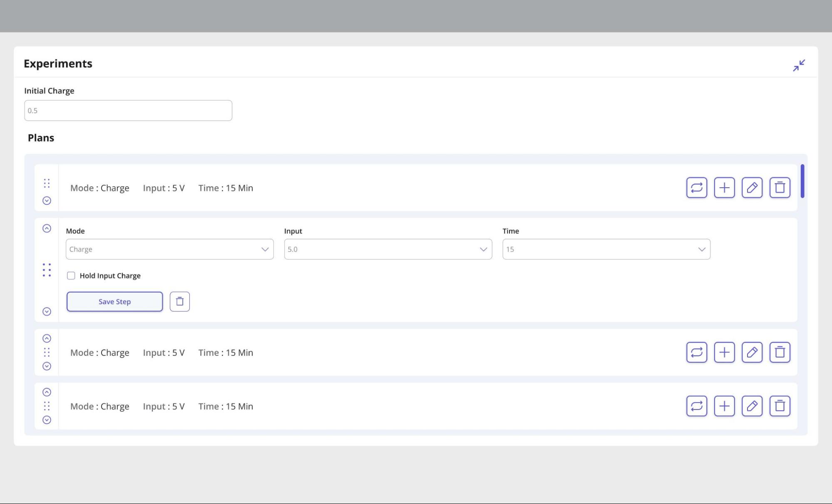This screenshot has width=832, height=504.
Task: Enable the Hold Input Charge checkbox
Action: [71, 276]
